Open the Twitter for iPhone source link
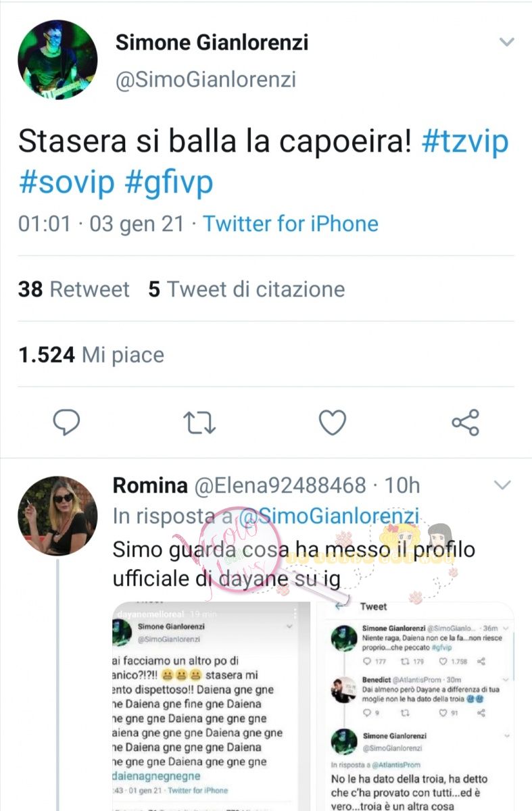 [291, 224]
